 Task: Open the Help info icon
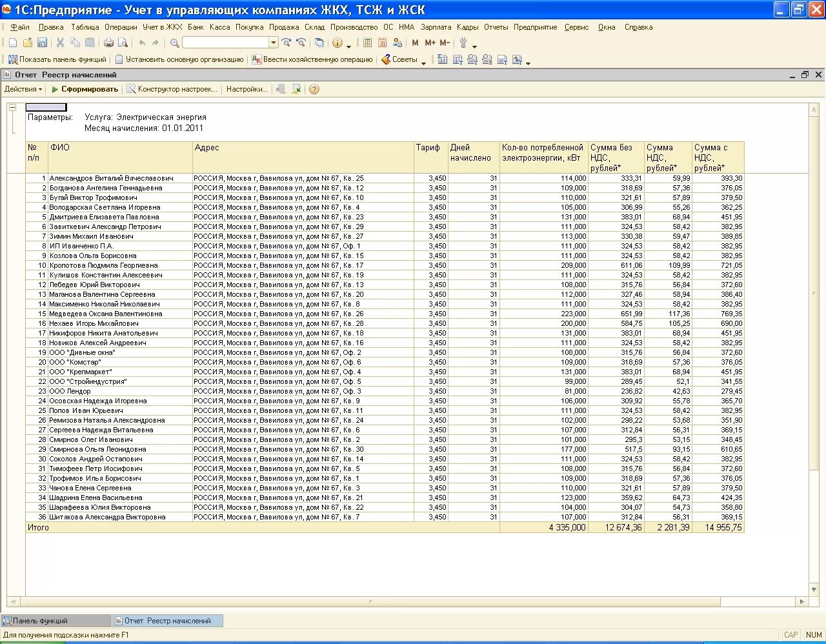(337, 43)
